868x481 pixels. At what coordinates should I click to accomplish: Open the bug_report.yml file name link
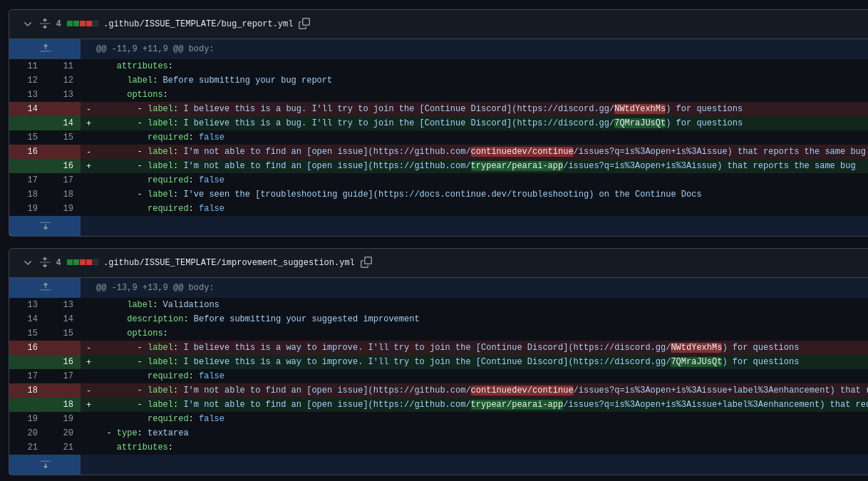200,23
